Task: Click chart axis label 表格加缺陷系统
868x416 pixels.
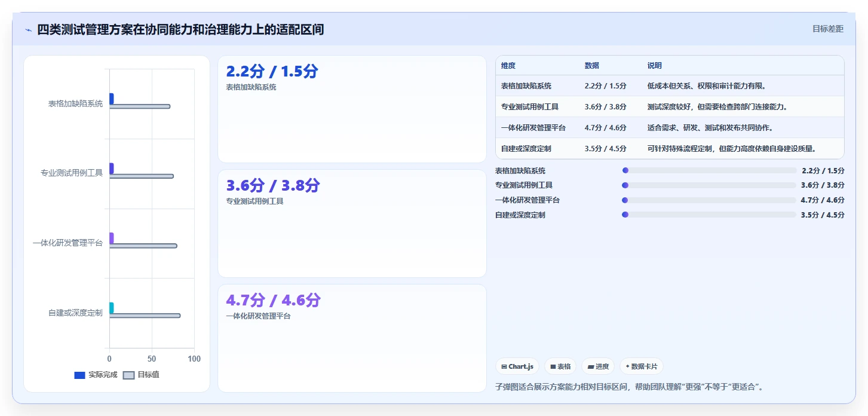Action: pyautogui.click(x=75, y=104)
